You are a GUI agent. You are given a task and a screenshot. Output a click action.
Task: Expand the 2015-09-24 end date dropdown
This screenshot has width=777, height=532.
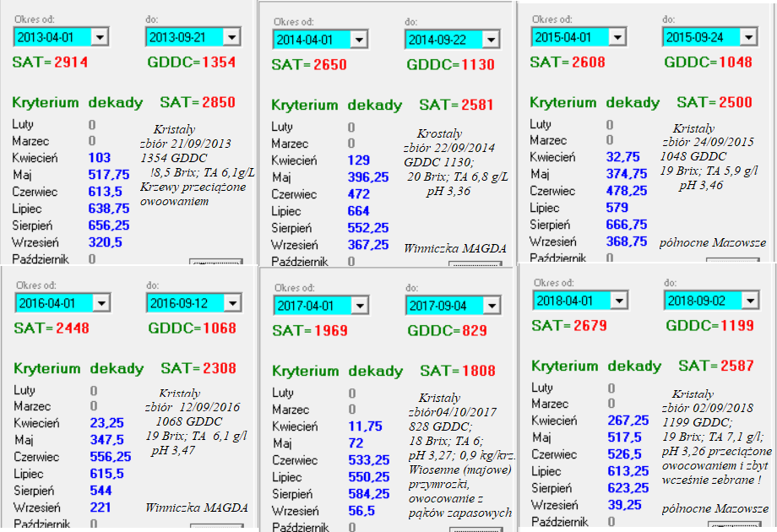749,37
